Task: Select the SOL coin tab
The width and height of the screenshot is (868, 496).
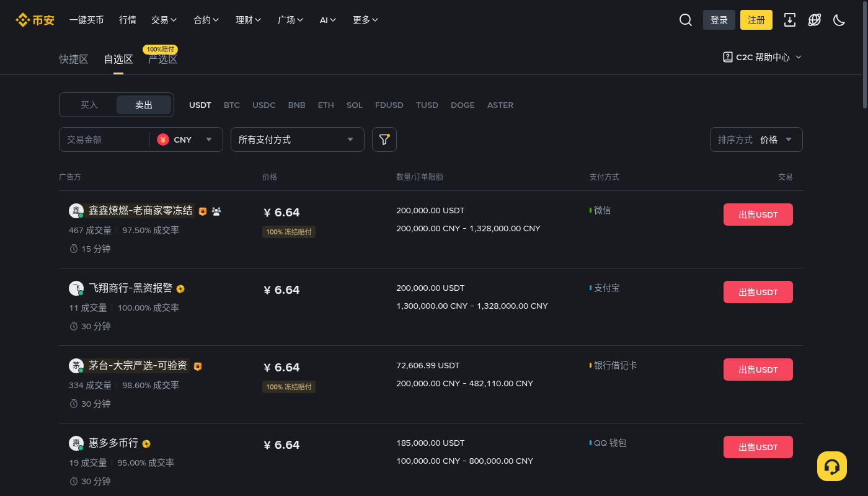Action: pyautogui.click(x=355, y=105)
